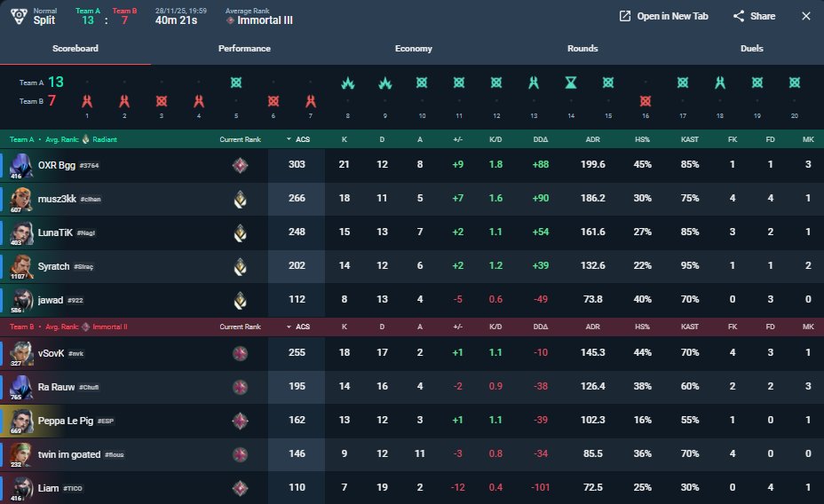
Task: Go to the Rounds tab
Action: pos(582,48)
